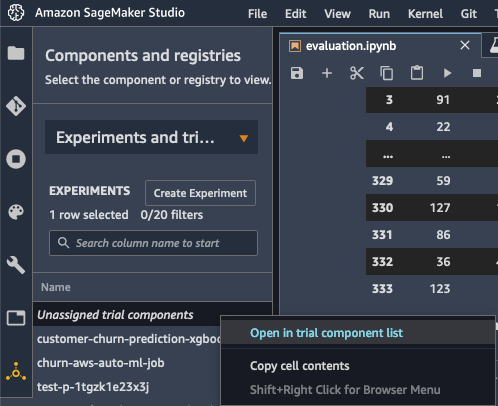Cut selected cells with scissors icon

tap(357, 73)
